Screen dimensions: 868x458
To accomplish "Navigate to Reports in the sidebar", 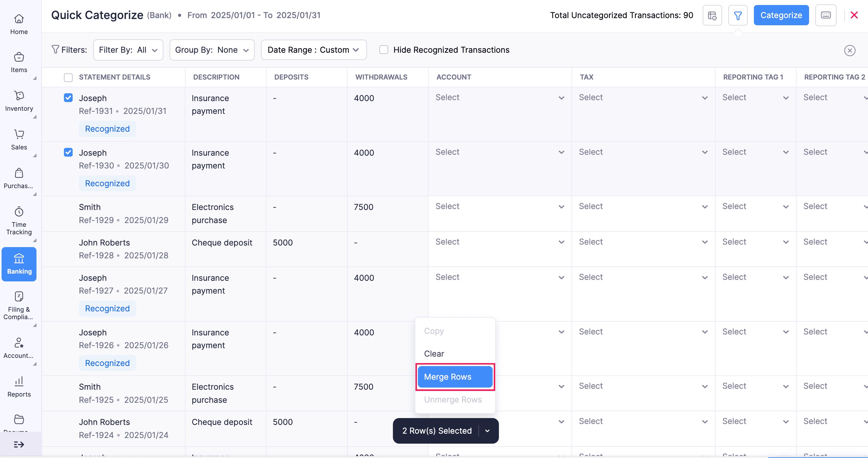I will pos(19,387).
